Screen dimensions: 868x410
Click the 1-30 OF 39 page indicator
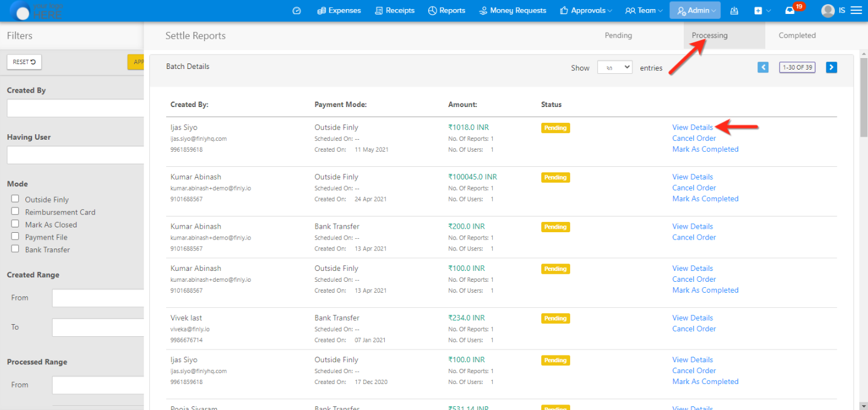click(x=797, y=67)
